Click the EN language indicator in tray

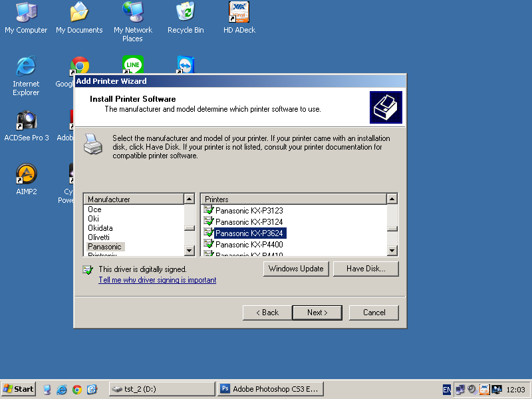447,390
